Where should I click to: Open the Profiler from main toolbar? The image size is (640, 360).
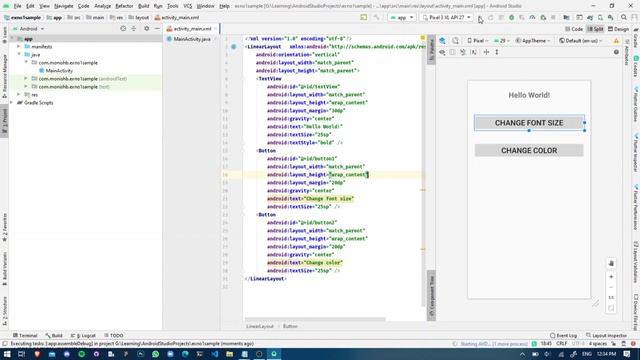(x=532, y=18)
